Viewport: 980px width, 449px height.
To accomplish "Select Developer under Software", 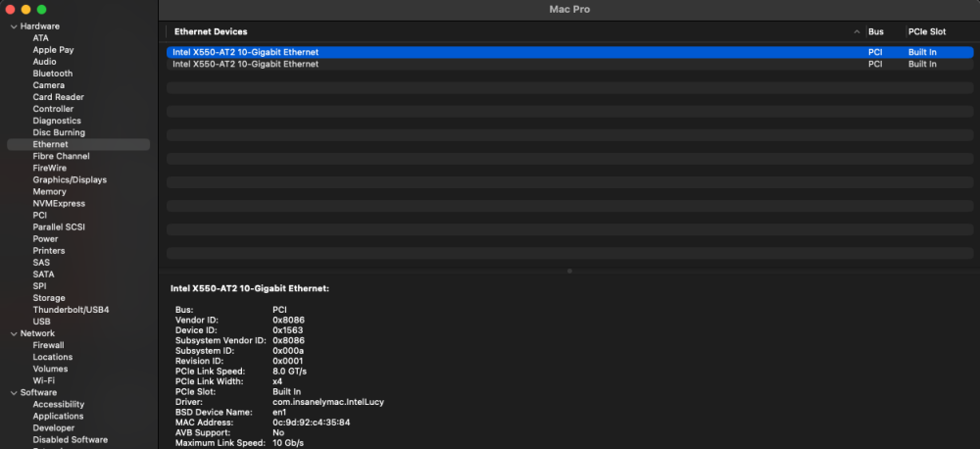I will pos(54,428).
